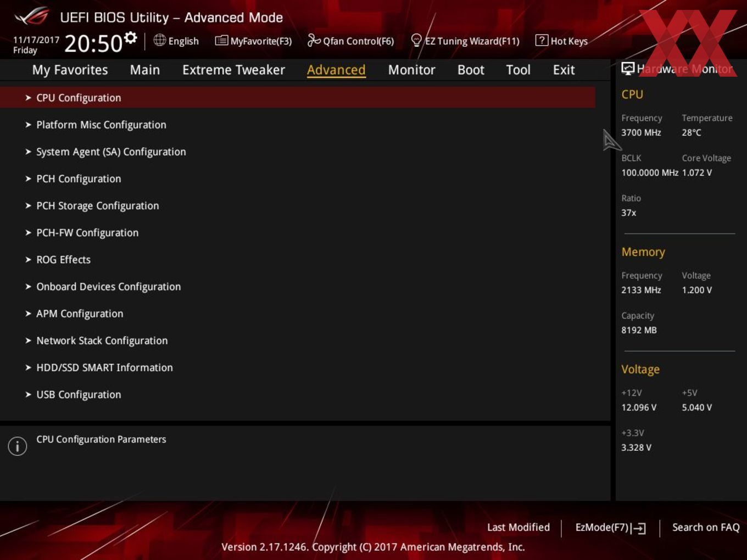The height and width of the screenshot is (560, 747).
Task: Click the memory voltage value 1.200 V
Action: click(697, 290)
